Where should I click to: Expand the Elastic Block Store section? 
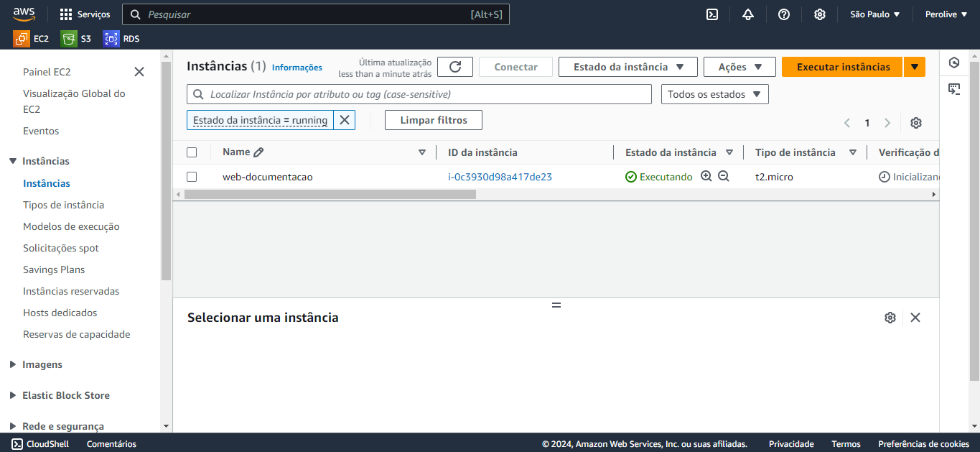[13, 395]
